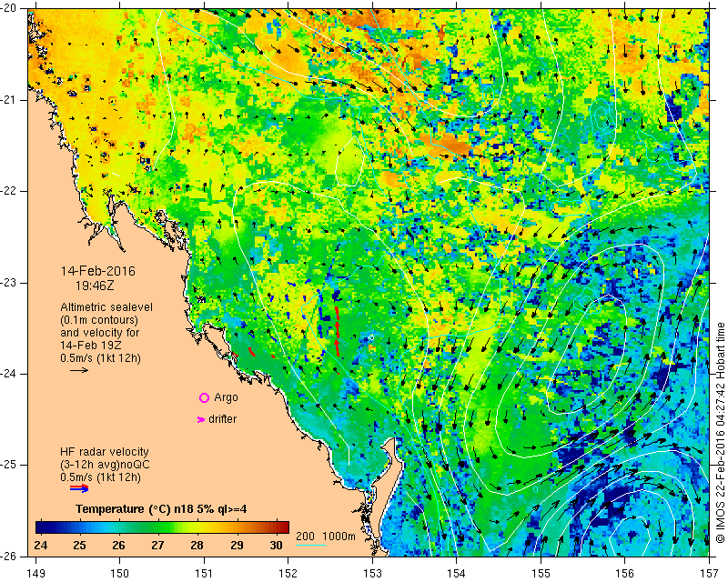
Task: Click the longitude axis label 155
Action: (541, 574)
